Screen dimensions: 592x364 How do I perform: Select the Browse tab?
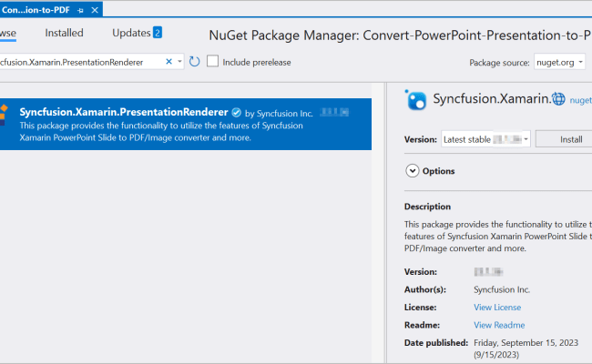(x=7, y=33)
